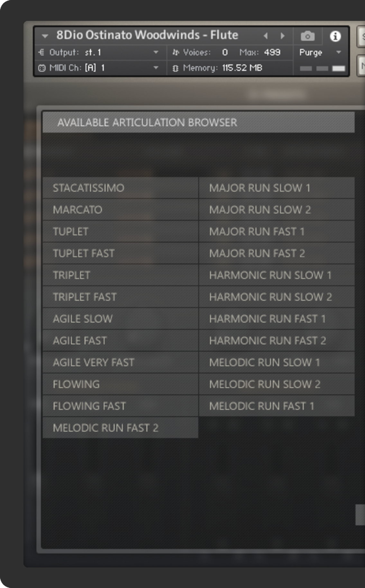The image size is (365, 588).
Task: Click the MIDI channel icon
Action: pos(42,68)
